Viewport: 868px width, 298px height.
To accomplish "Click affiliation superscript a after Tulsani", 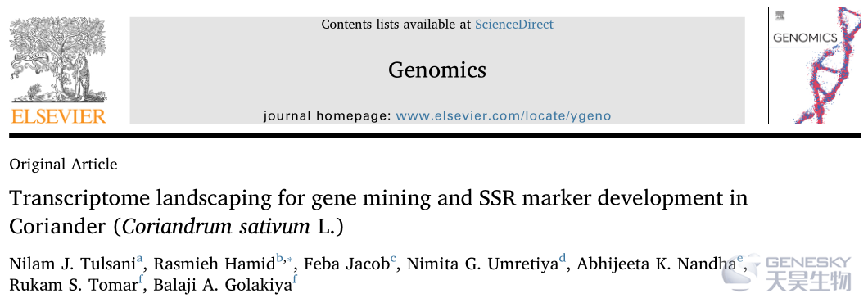I will tap(140, 258).
